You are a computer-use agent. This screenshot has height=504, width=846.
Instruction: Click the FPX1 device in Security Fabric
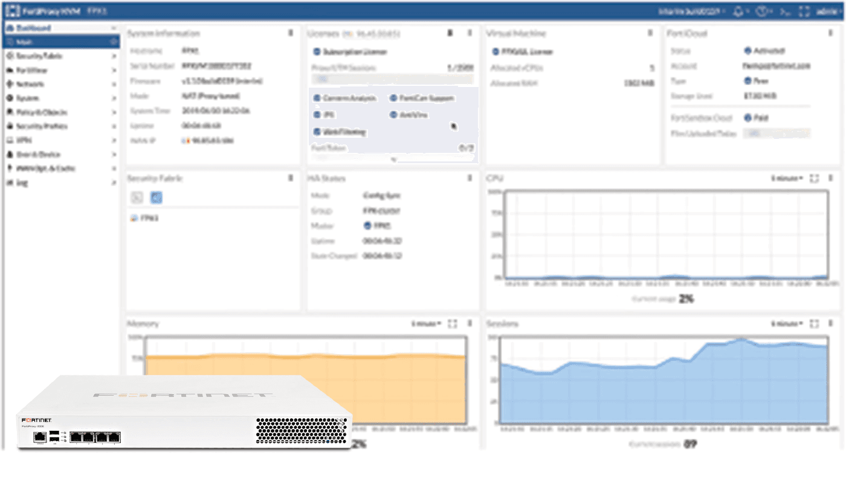tap(145, 218)
